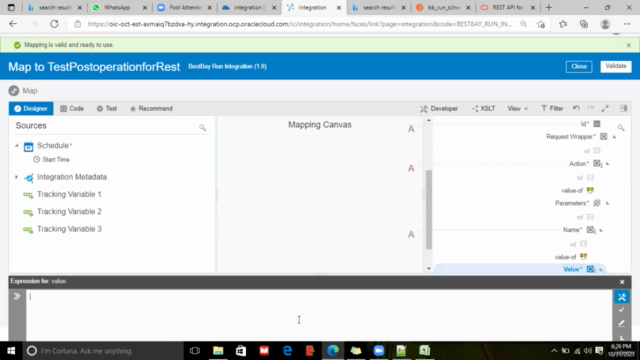Open a new browser tab
The width and height of the screenshot is (640, 360).
(549, 8)
